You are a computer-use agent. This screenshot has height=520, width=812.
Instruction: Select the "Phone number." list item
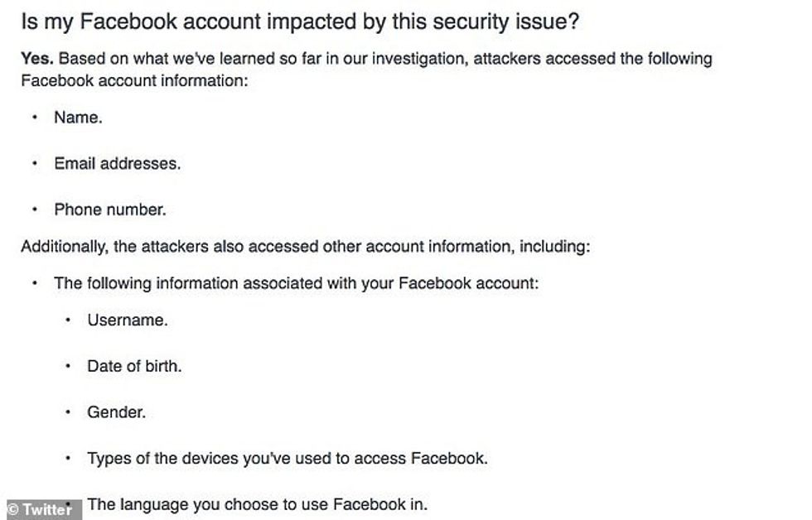109,210
